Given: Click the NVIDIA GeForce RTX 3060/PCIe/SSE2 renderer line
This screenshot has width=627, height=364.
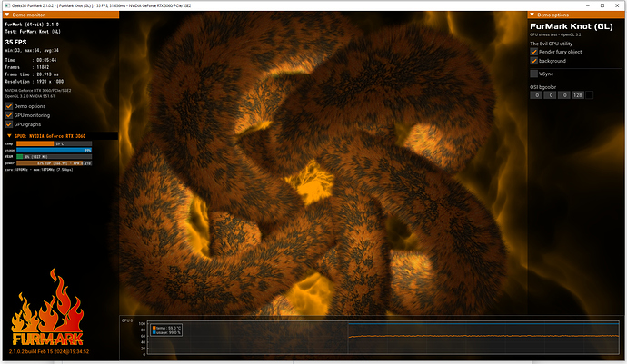Looking at the screenshot, I should (38, 90).
